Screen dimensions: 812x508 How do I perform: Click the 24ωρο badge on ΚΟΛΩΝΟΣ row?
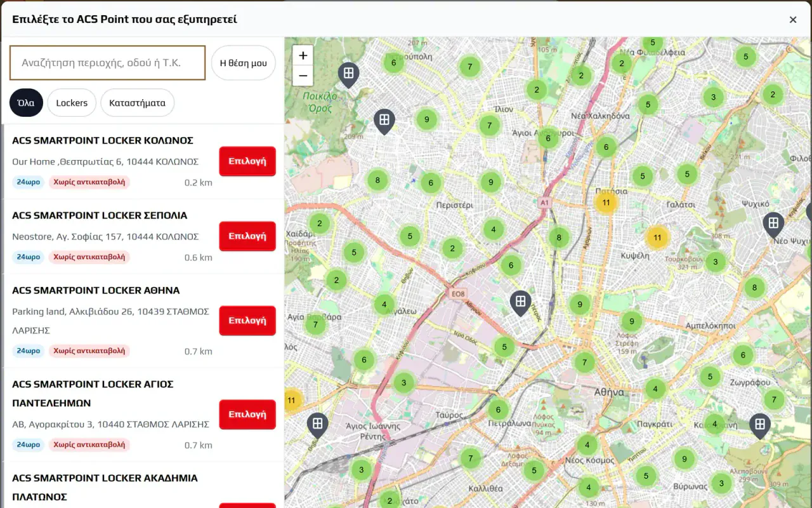click(x=29, y=182)
